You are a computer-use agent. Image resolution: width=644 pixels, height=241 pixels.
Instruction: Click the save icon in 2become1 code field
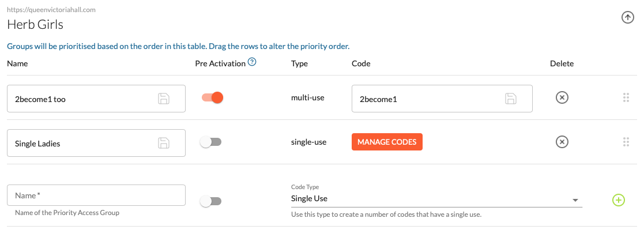point(511,99)
